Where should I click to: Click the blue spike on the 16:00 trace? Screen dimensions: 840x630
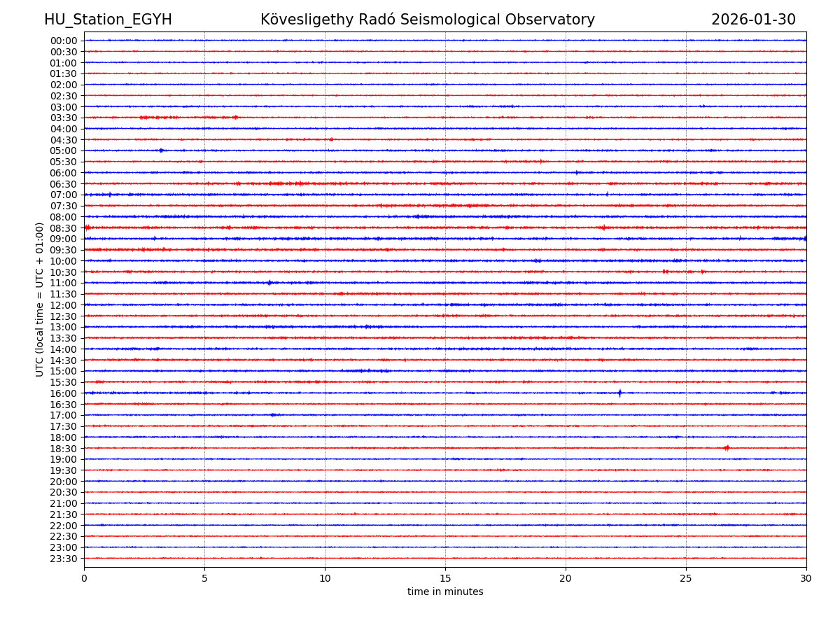coord(619,393)
